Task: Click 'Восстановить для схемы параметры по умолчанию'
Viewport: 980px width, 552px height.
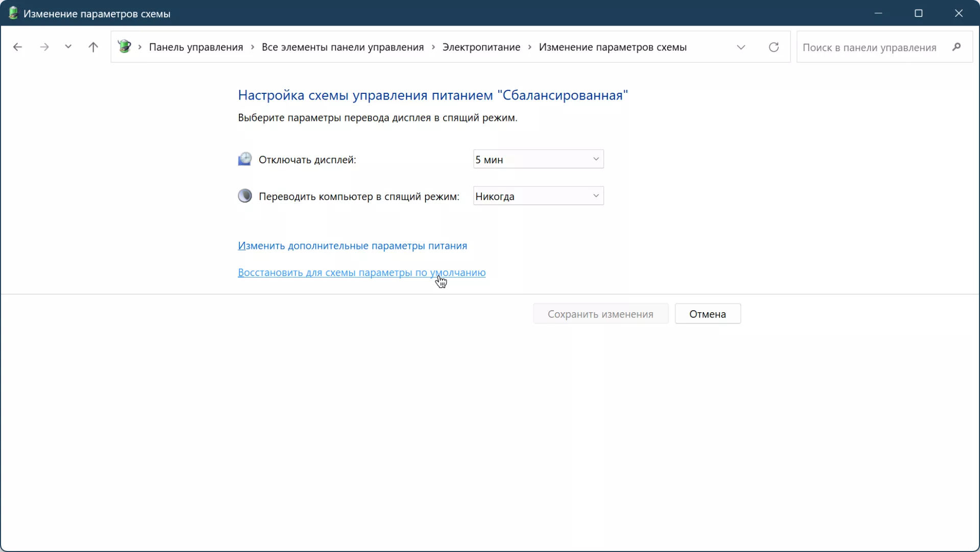Action: click(x=361, y=272)
